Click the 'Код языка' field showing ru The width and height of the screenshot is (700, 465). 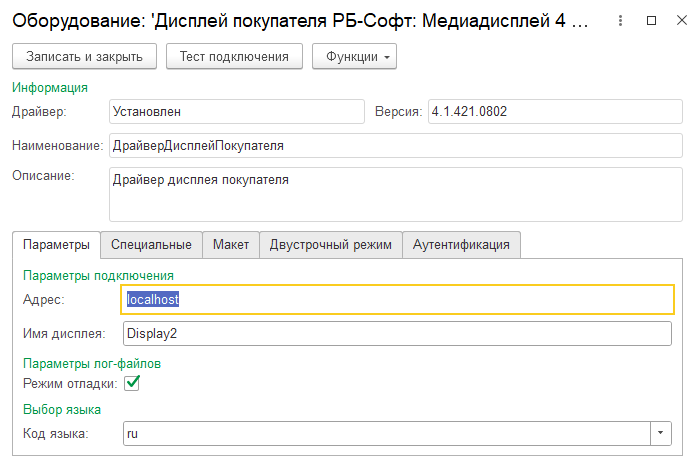[385, 433]
